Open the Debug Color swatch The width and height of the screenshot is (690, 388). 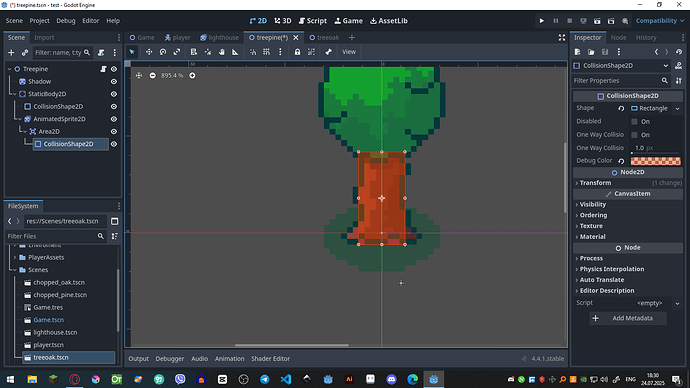click(x=655, y=161)
